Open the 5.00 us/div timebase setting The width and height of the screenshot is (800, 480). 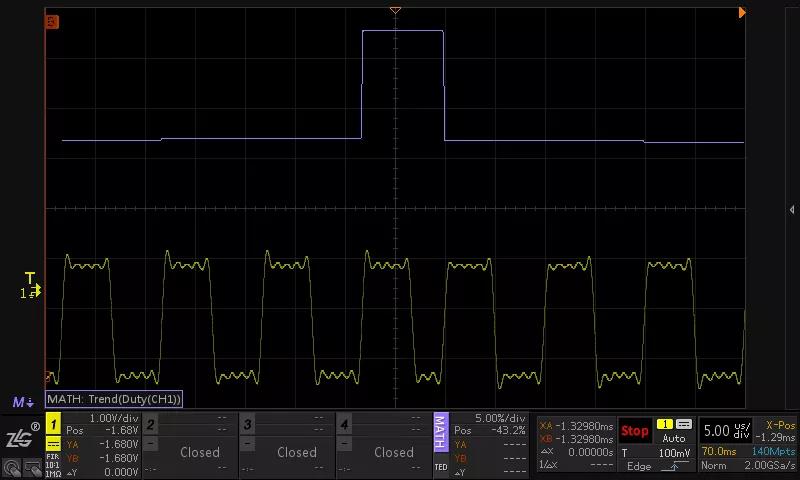pos(725,431)
